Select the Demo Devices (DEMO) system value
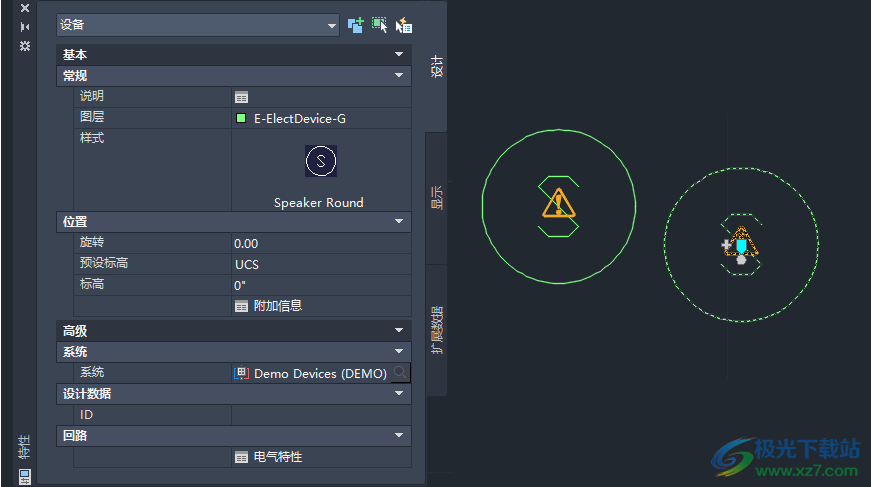The image size is (871, 487). tap(320, 373)
